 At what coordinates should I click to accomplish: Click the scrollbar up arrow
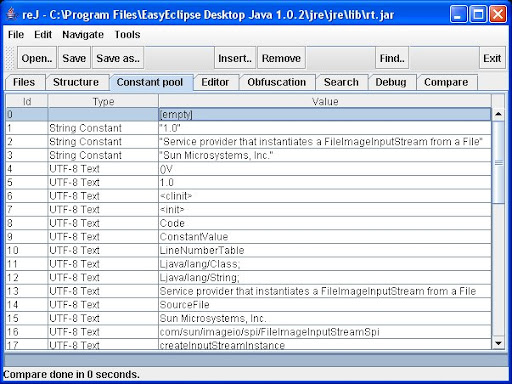[x=498, y=114]
